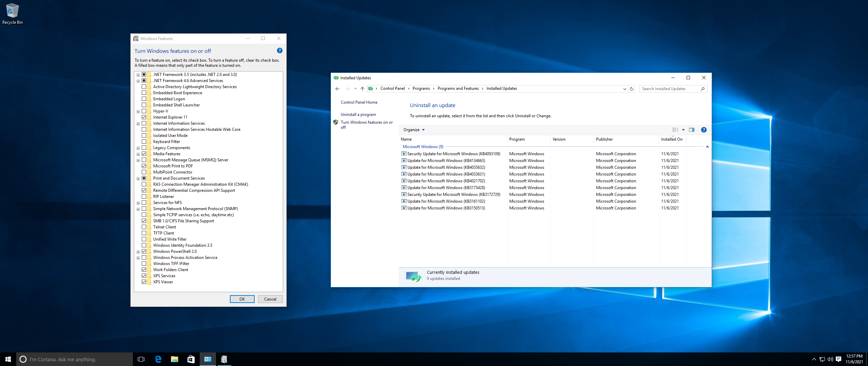
Task: Open the address bar history dropdown
Action: [625, 89]
